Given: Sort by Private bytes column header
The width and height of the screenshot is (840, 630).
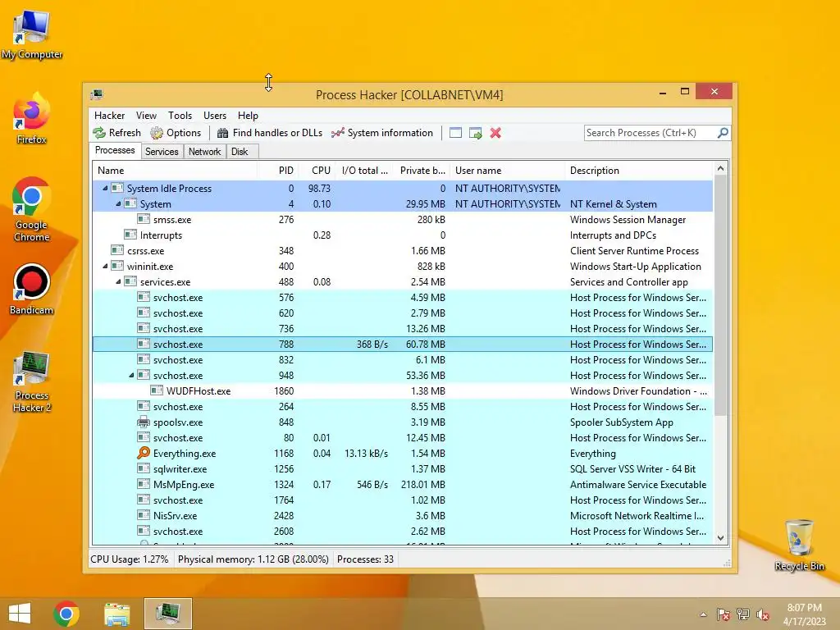Looking at the screenshot, I should 422,171.
